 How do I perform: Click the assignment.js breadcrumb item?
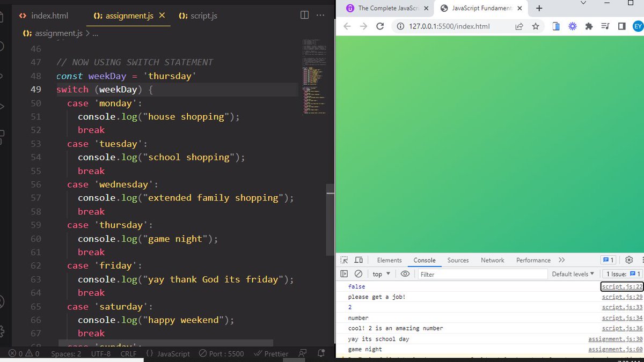pyautogui.click(x=53, y=33)
